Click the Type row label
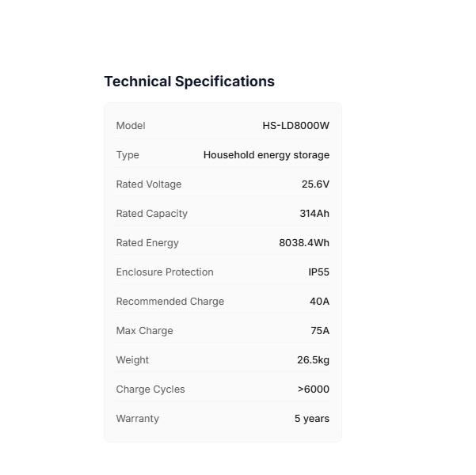Screen dimensions: 476x475 click(x=128, y=155)
